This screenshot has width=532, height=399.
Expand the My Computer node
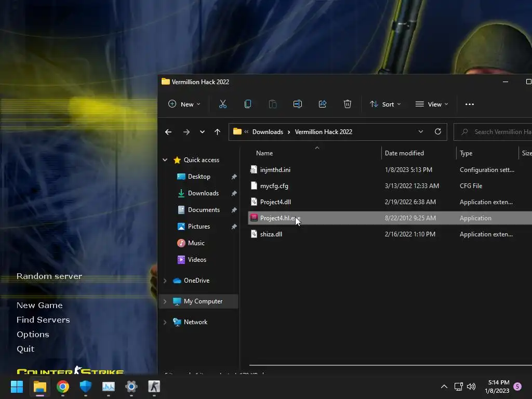tap(165, 301)
